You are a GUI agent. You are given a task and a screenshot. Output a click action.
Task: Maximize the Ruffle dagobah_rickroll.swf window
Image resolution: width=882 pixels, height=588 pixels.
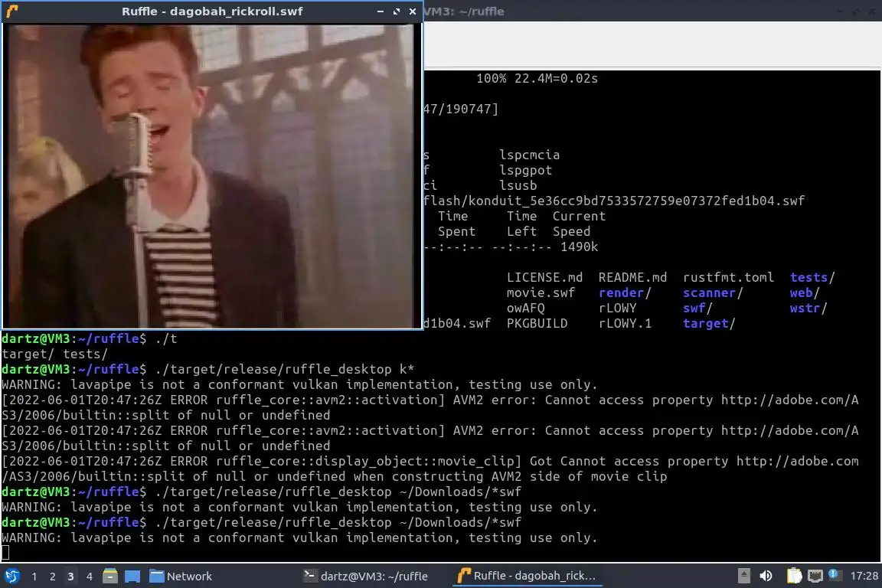point(397,11)
